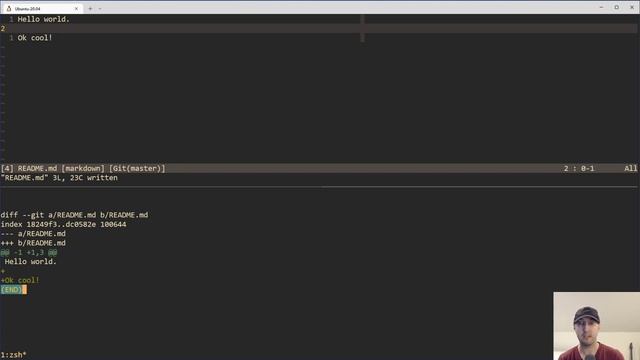This screenshot has width=640, height=360.
Task: Close the terminal window
Action: (632, 7)
